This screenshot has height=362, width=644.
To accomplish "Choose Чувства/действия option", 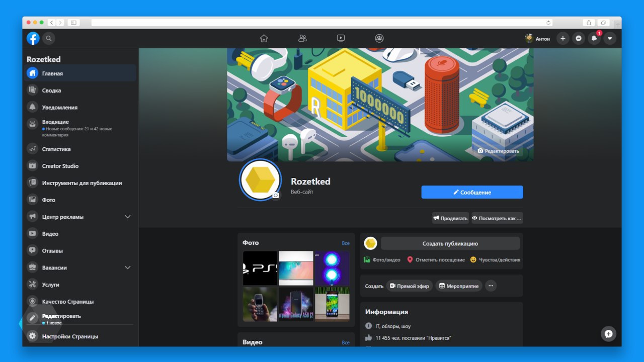I will pos(495,260).
